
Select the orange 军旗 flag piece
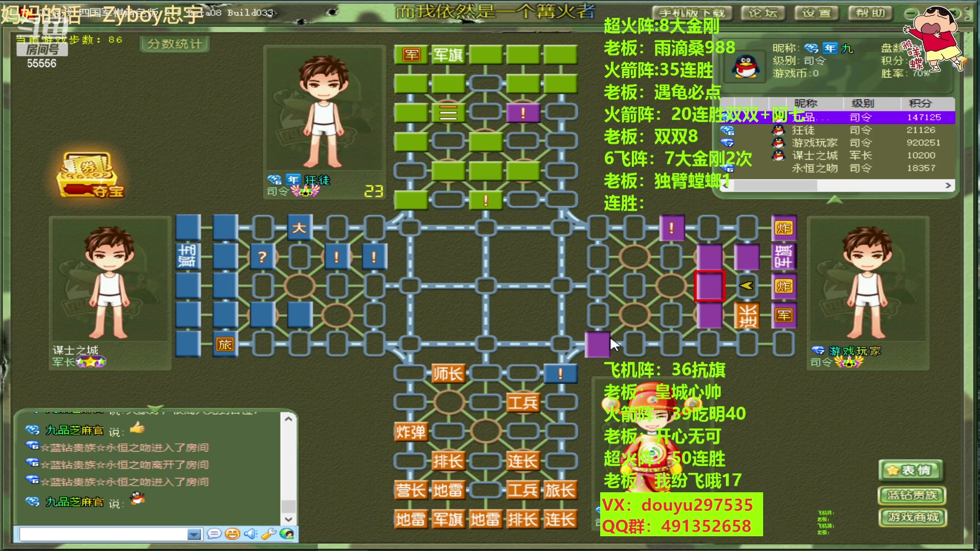click(x=448, y=519)
